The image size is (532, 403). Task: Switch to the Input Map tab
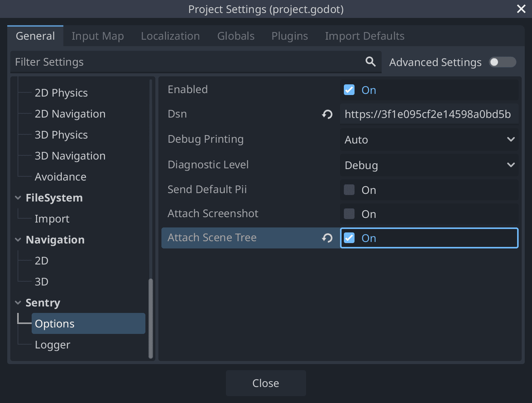tap(98, 35)
